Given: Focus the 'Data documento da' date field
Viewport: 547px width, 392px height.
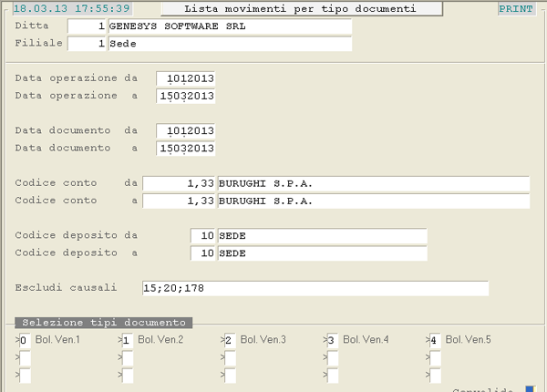Looking at the screenshot, I should [x=186, y=131].
